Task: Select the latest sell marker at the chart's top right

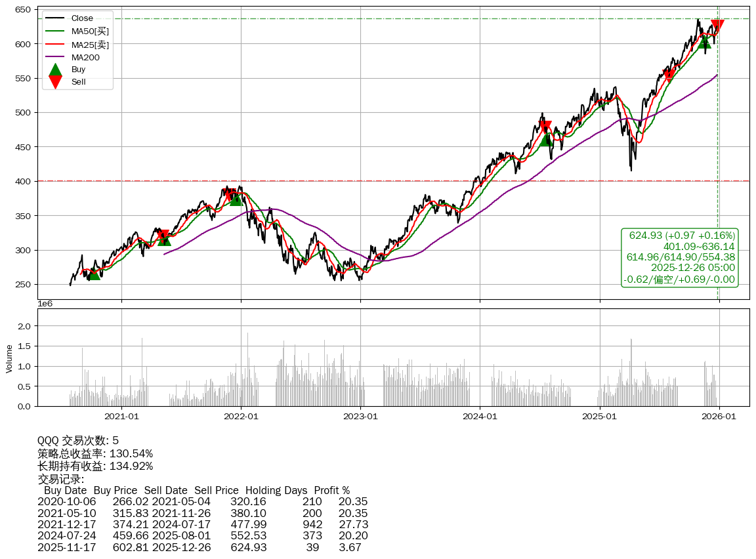Action: [717, 26]
